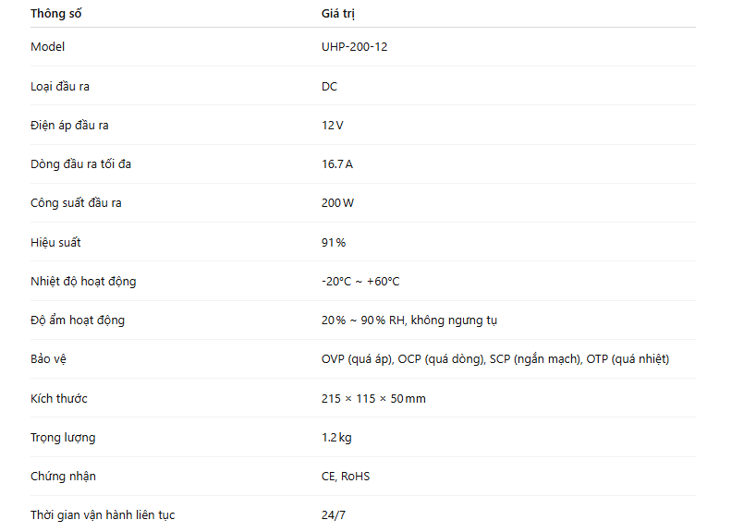Click the "Công suất đầu ra" label

coord(76,203)
